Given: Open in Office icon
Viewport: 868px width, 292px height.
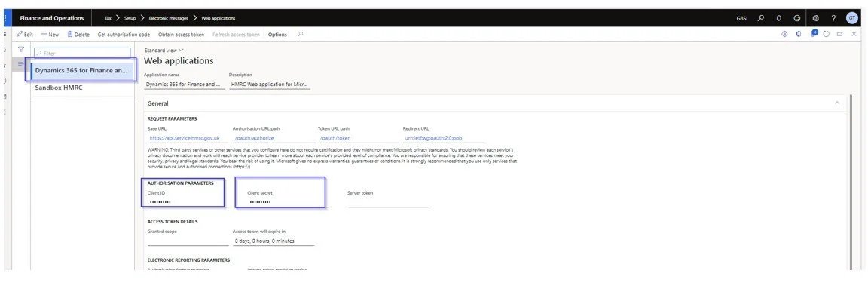Looking at the screenshot, I should pyautogui.click(x=799, y=35).
